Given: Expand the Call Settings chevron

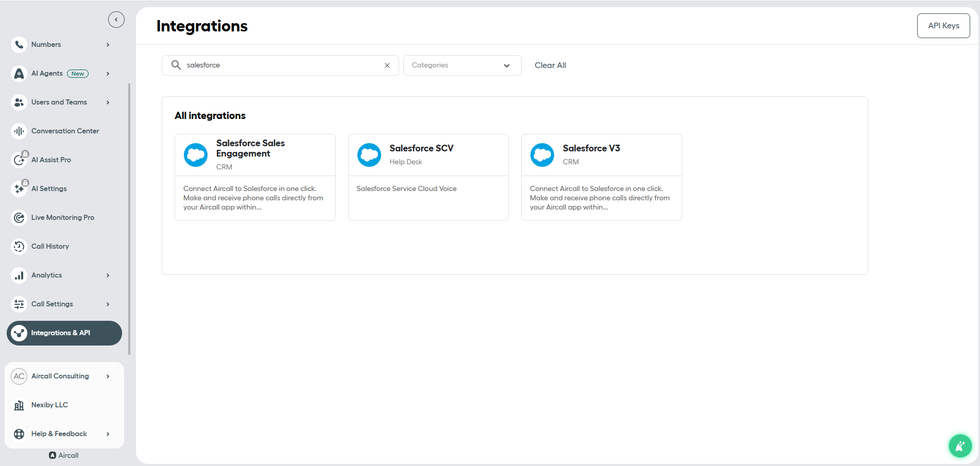Looking at the screenshot, I should [108, 304].
